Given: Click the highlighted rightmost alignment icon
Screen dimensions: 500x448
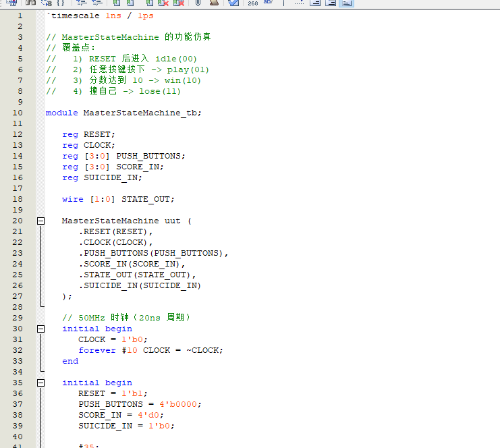Looking at the screenshot, I should (347, 3).
